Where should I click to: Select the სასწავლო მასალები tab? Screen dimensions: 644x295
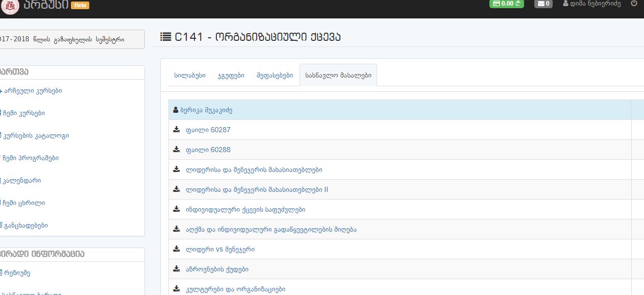[338, 76]
